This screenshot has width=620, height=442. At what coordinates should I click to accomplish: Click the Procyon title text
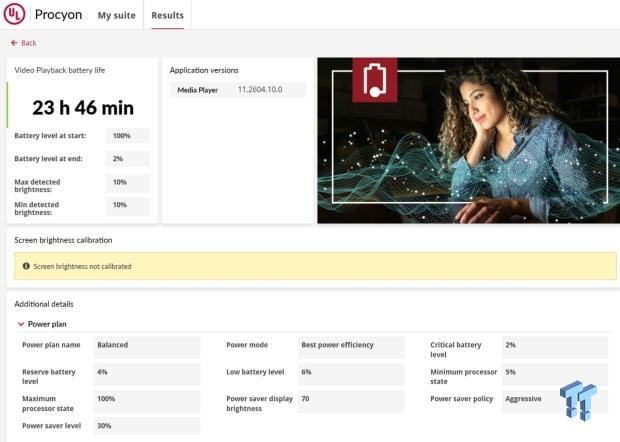59,15
